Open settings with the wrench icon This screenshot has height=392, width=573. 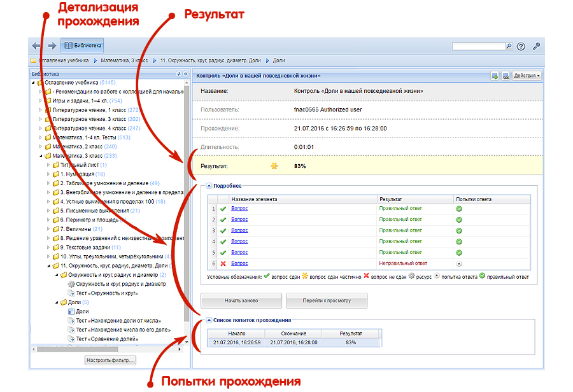tap(537, 46)
